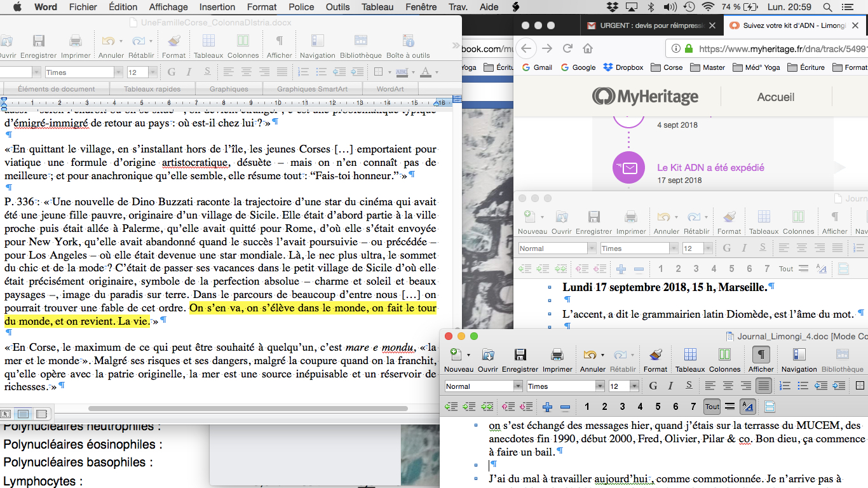
Task: Open Navigation pane in Journal_Limongi_4 window
Action: (x=799, y=355)
